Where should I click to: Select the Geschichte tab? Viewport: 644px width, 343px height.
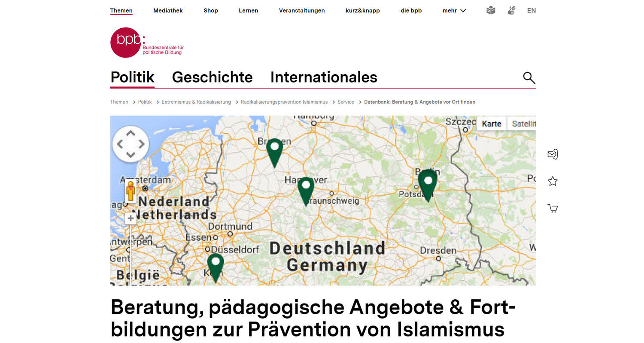click(x=212, y=78)
